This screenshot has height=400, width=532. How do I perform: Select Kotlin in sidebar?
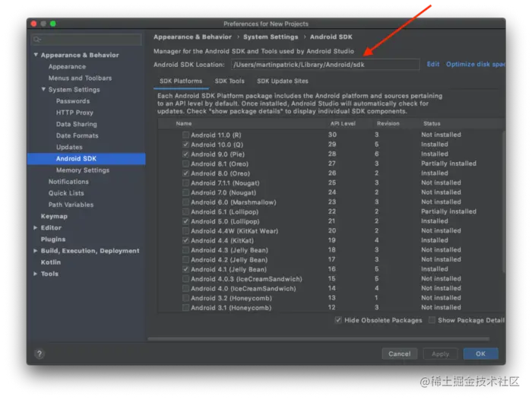(51, 262)
